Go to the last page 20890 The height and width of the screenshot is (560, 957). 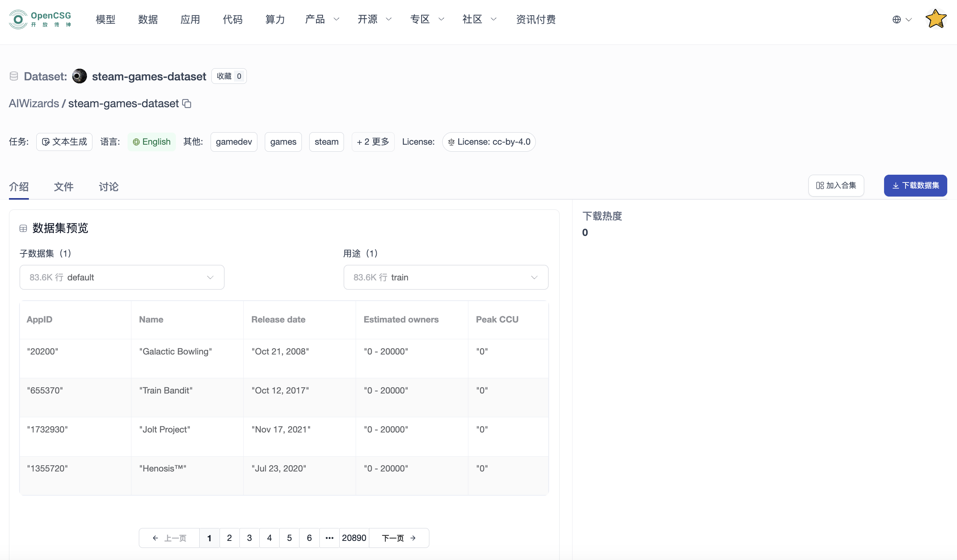(354, 538)
